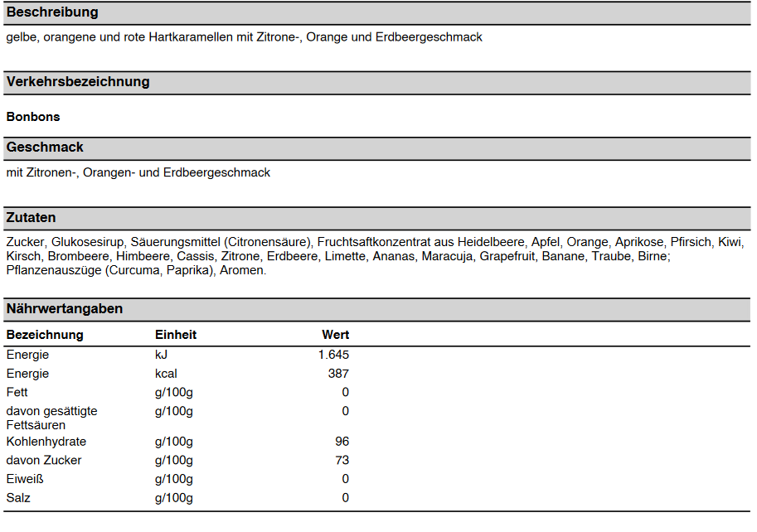Screen dimensions: 757x532
Task: Select the Kohlenhydrate row label
Action: point(46,442)
